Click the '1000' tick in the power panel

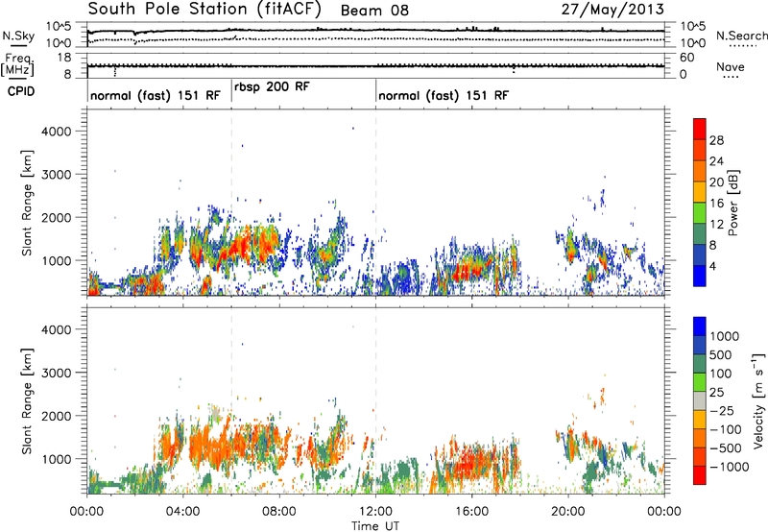click(x=56, y=260)
